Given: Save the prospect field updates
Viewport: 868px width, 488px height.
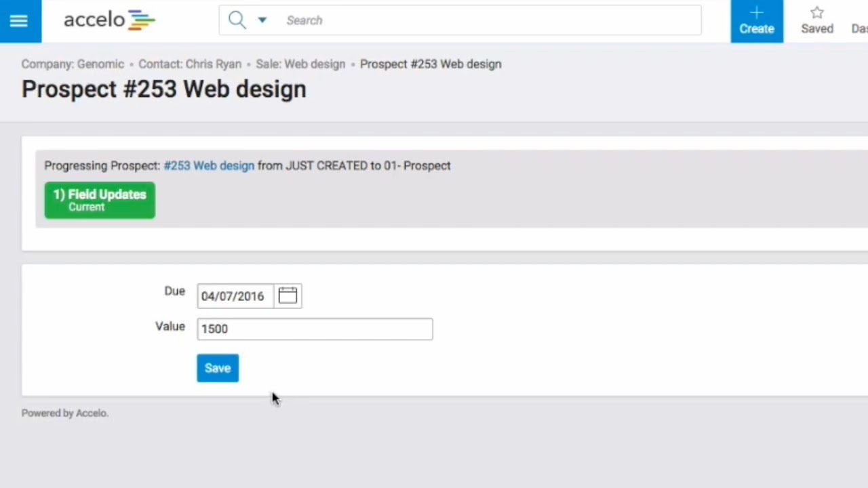Looking at the screenshot, I should 218,368.
